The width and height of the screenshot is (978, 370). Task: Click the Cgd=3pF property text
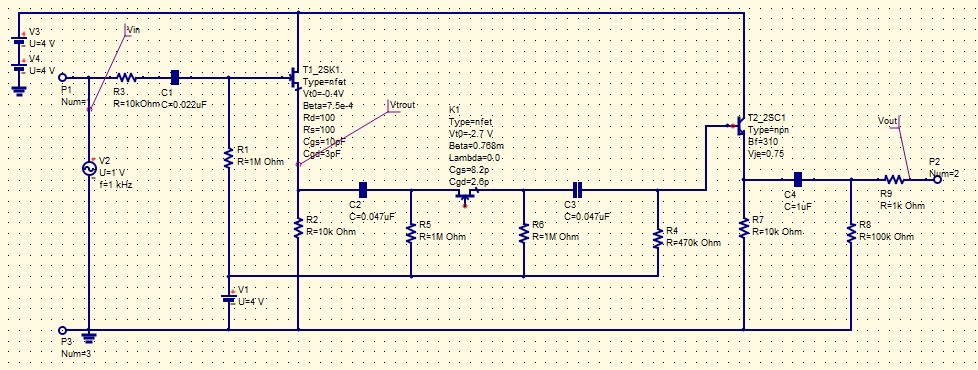tap(322, 153)
